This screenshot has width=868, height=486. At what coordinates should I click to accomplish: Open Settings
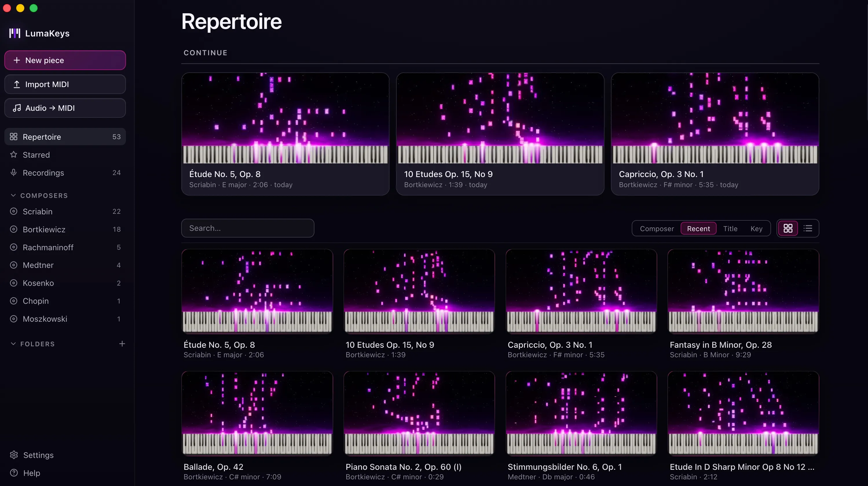(65, 455)
